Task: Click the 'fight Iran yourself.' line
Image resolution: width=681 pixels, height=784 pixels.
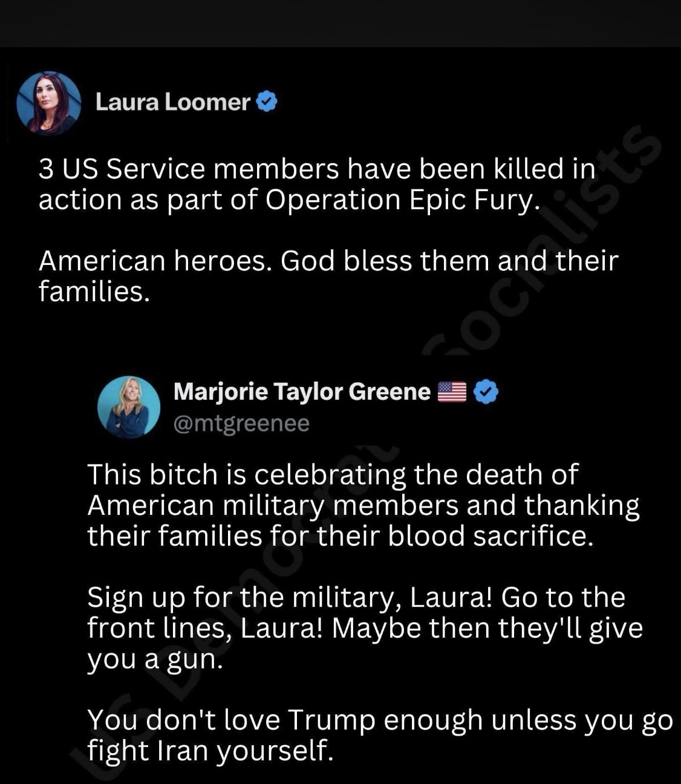Action: 210,751
